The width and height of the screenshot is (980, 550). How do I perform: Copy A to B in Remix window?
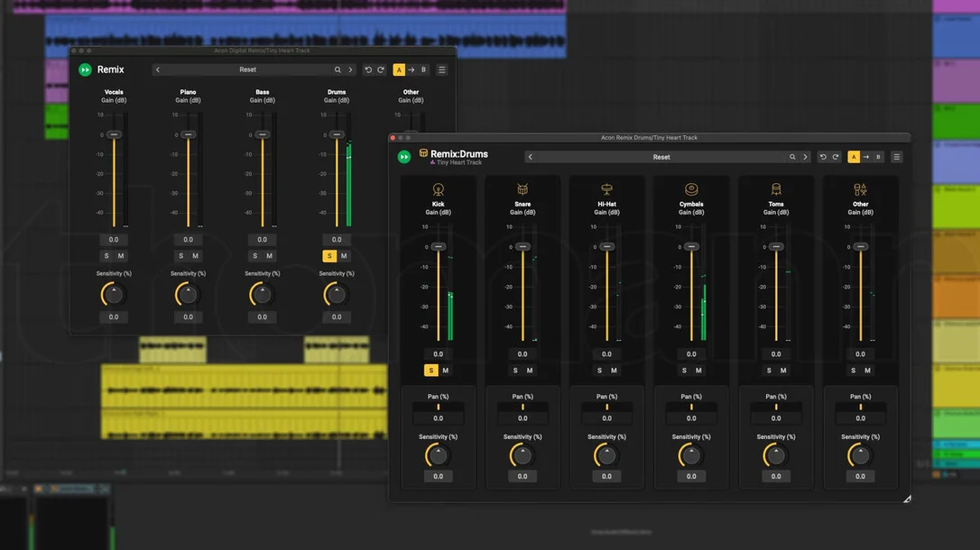[x=411, y=69]
